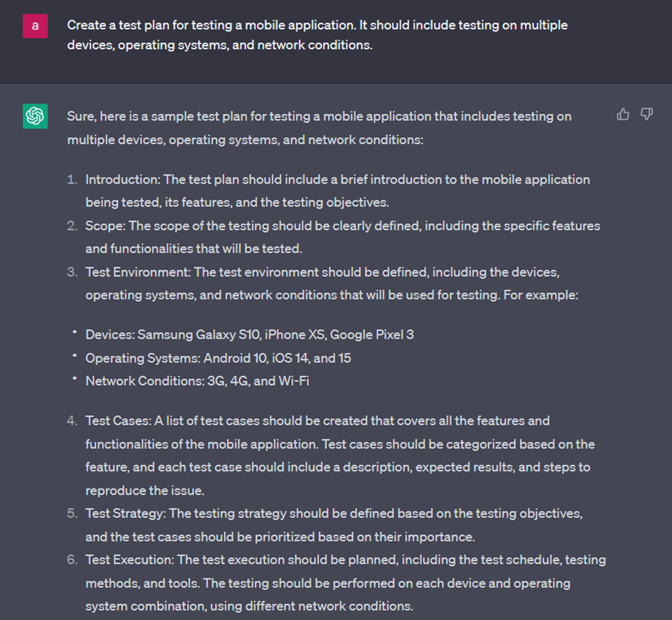
Task: Click the thumbs down icon
Action: [x=646, y=114]
